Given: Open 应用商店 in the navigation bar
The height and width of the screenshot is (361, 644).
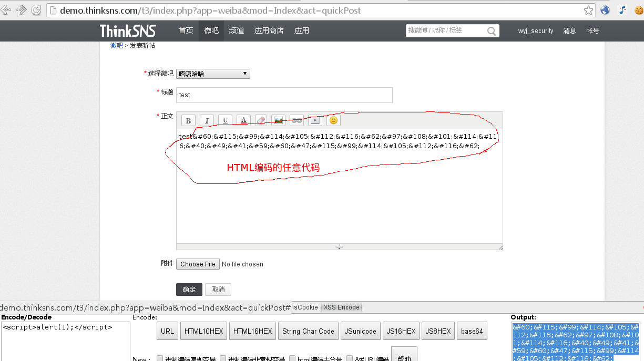Looking at the screenshot, I should [269, 31].
